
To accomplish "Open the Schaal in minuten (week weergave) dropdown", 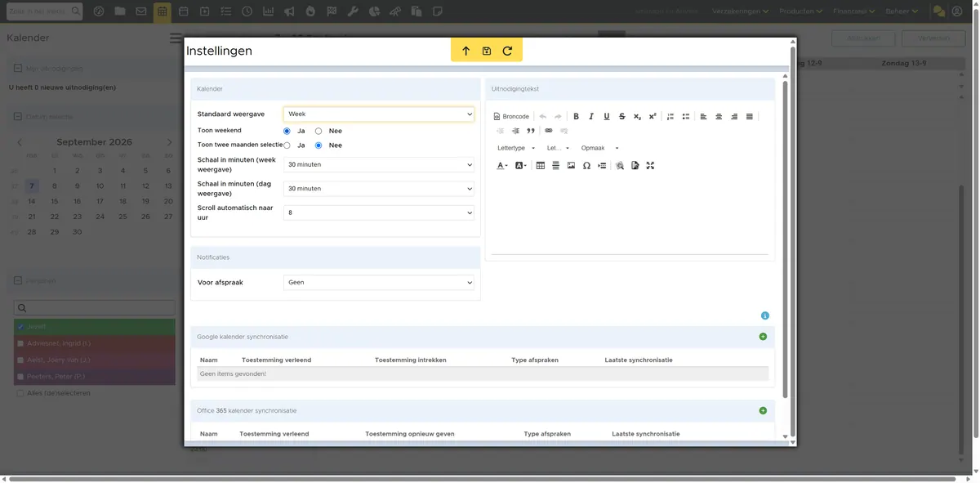I will pyautogui.click(x=379, y=164).
